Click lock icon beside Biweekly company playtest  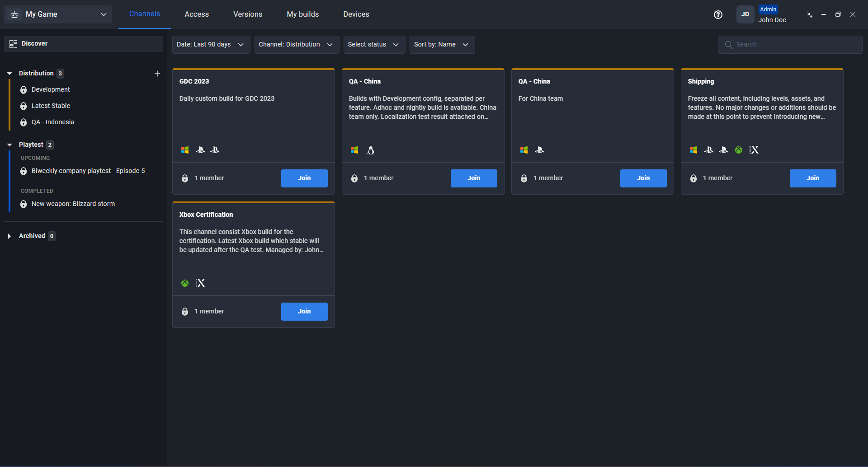tap(24, 171)
